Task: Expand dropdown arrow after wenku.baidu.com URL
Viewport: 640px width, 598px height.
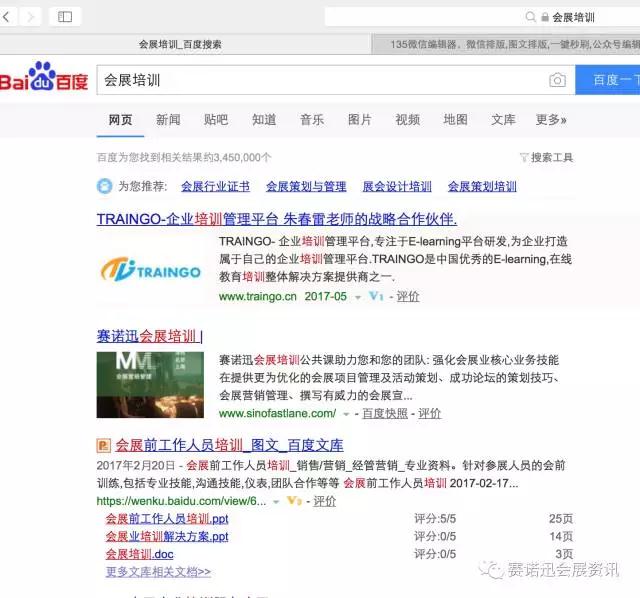Action: [276, 502]
